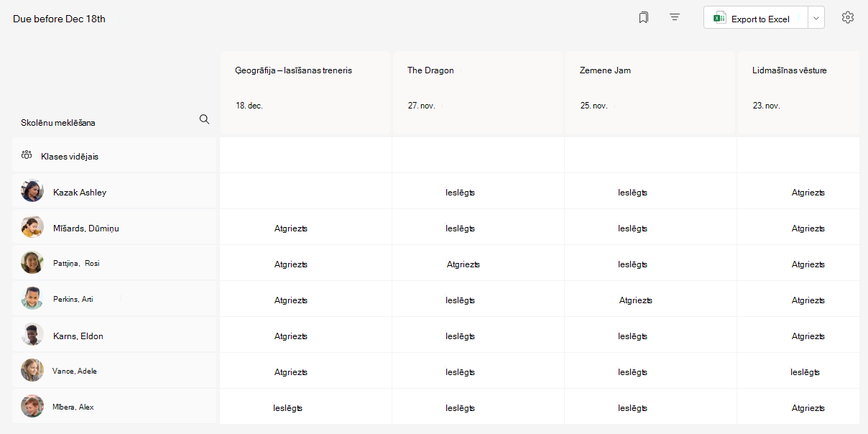This screenshot has height=434, width=868.
Task: Click the Excel icon in export button
Action: click(719, 19)
